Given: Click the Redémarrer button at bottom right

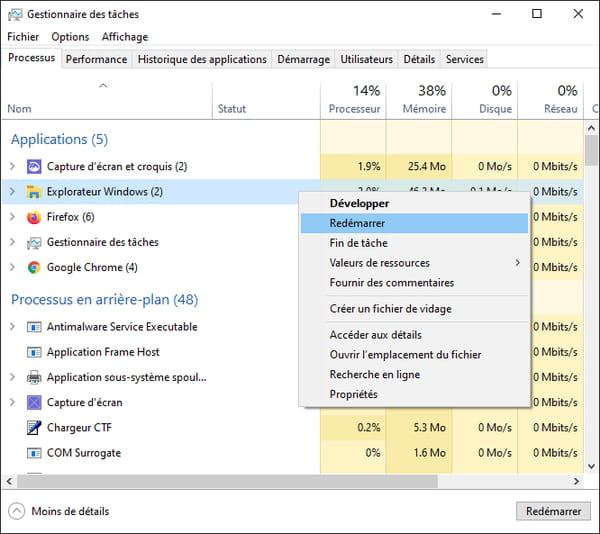Looking at the screenshot, I should tap(553, 511).
